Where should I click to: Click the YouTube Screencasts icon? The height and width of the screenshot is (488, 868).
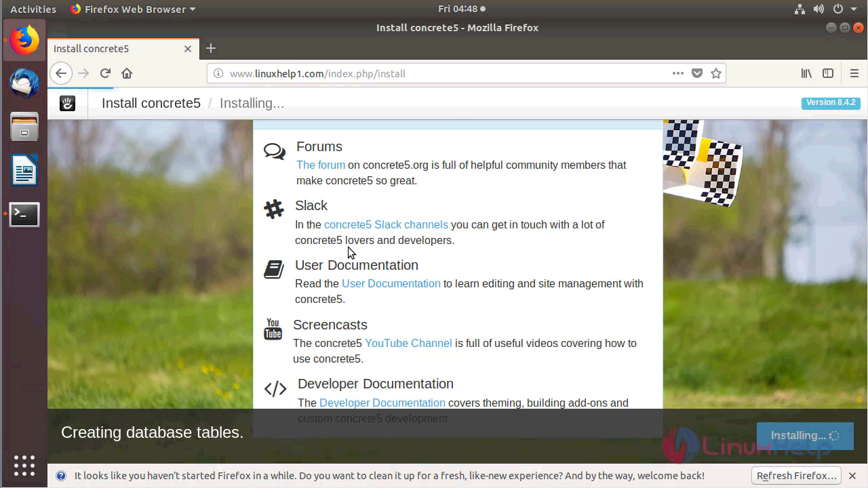point(273,329)
